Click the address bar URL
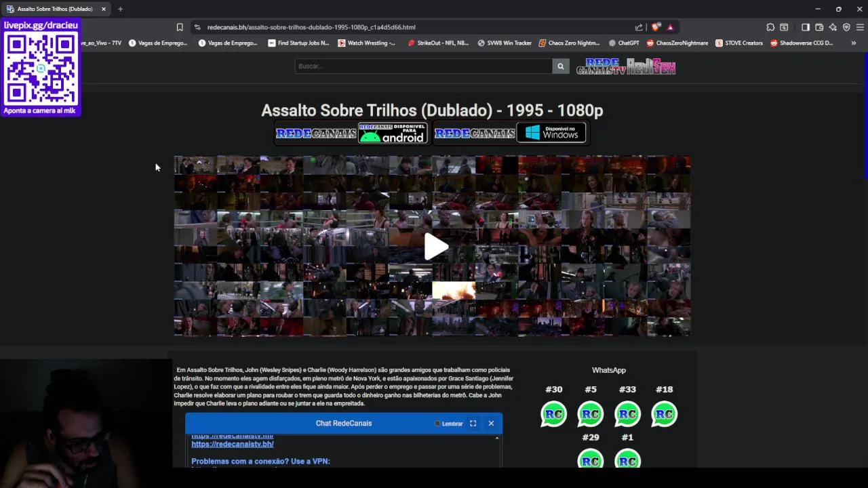 pos(311,27)
